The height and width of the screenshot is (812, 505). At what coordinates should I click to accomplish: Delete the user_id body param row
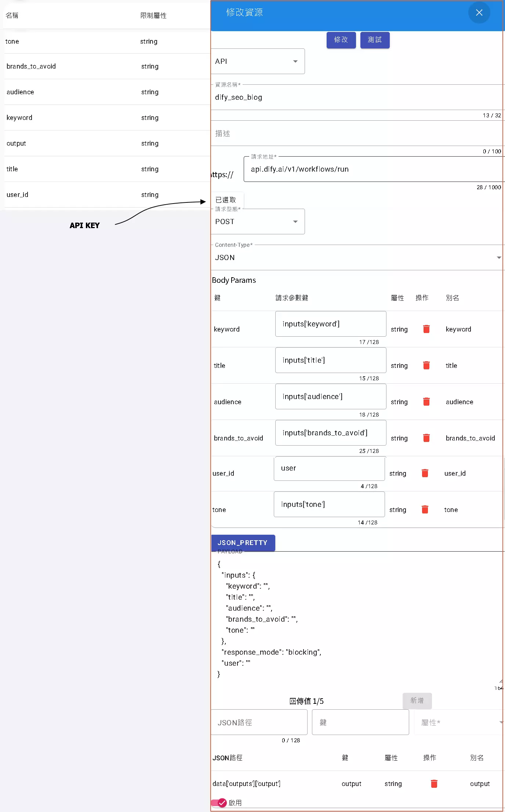click(x=425, y=473)
